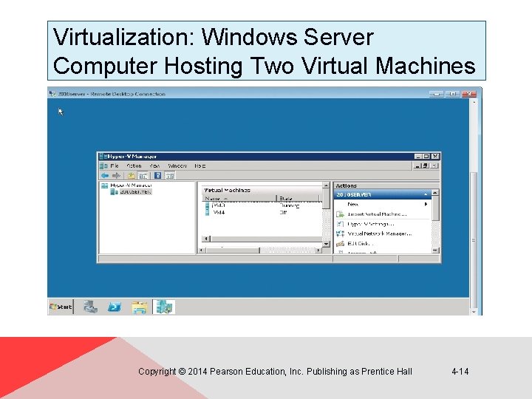Collapse the 2010SERVER actions section arrow
The width and height of the screenshot is (532, 399).
coord(426,194)
